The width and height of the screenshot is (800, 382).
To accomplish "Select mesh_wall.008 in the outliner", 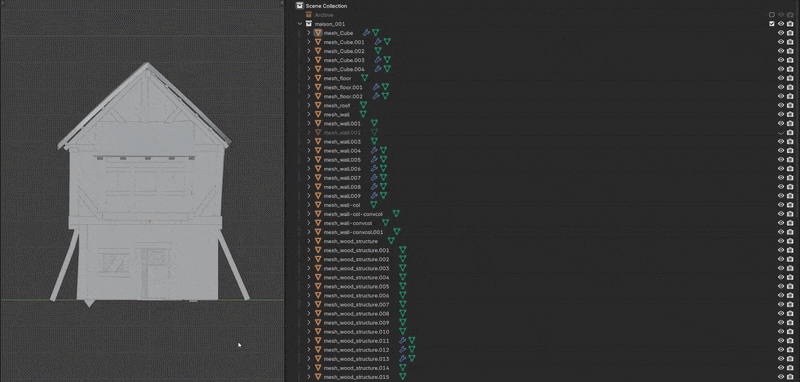I will point(342,187).
